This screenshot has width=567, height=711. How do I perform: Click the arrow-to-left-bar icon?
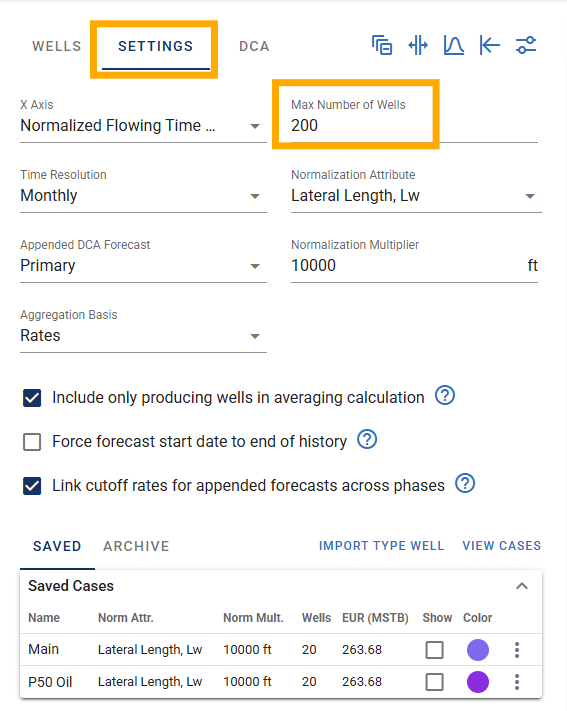(490, 45)
